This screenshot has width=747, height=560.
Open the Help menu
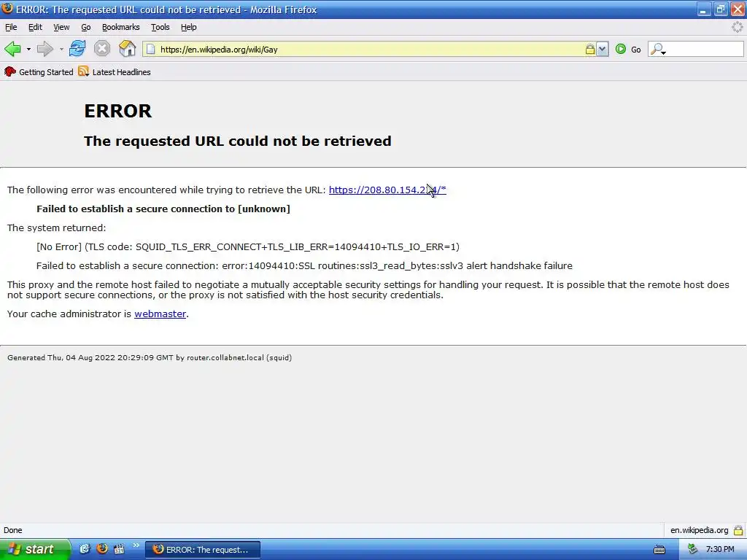coord(189,27)
